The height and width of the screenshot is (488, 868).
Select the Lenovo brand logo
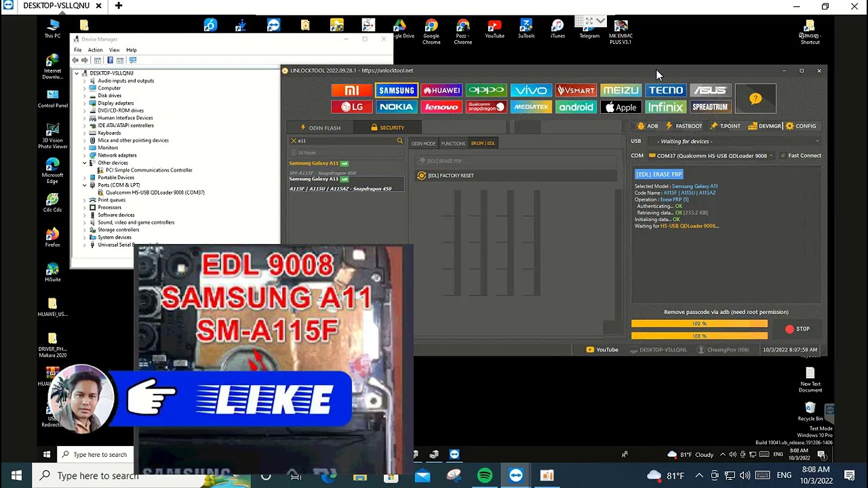(x=441, y=107)
